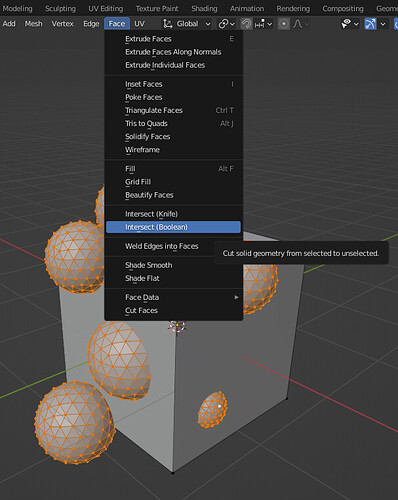Expand the pivot point dropdown arrow
398x500 pixels.
[232, 24]
